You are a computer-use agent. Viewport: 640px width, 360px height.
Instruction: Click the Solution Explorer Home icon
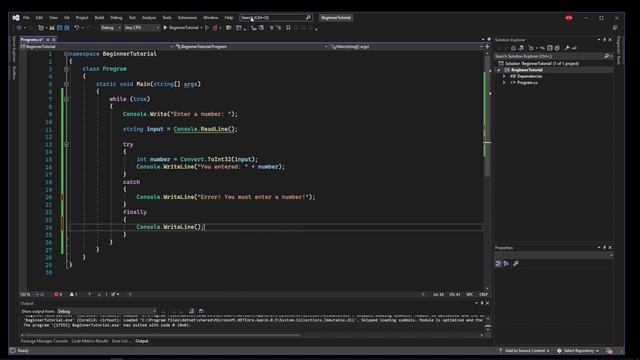pyautogui.click(x=513, y=48)
